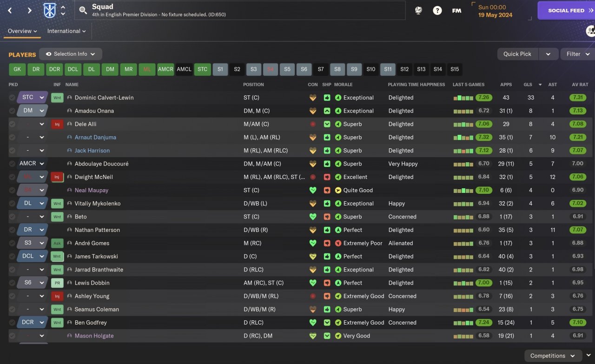Screen dimensions: 595x364
Task: Open the DL position picker for Mykolenko
Action: coord(33,204)
